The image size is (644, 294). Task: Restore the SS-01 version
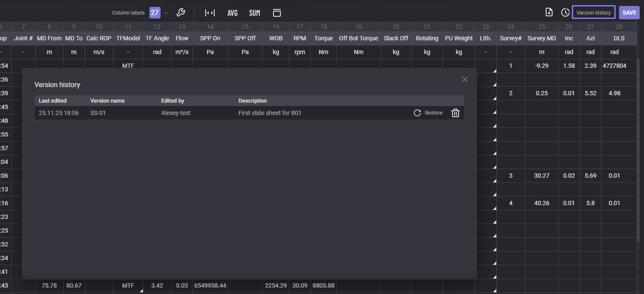428,113
